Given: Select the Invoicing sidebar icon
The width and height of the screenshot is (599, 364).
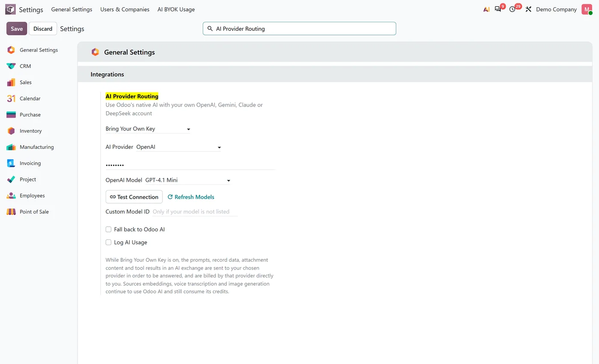Looking at the screenshot, I should click(11, 163).
